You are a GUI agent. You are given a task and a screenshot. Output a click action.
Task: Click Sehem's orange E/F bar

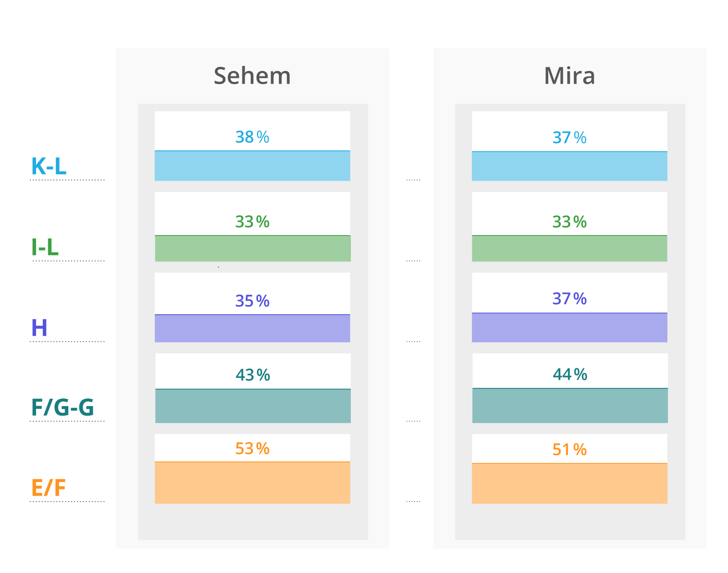click(252, 483)
